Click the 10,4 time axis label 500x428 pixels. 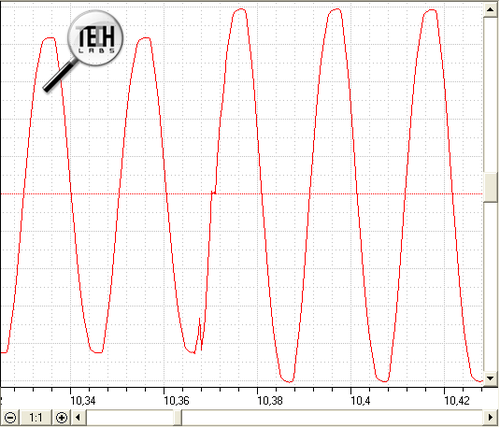[360, 400]
